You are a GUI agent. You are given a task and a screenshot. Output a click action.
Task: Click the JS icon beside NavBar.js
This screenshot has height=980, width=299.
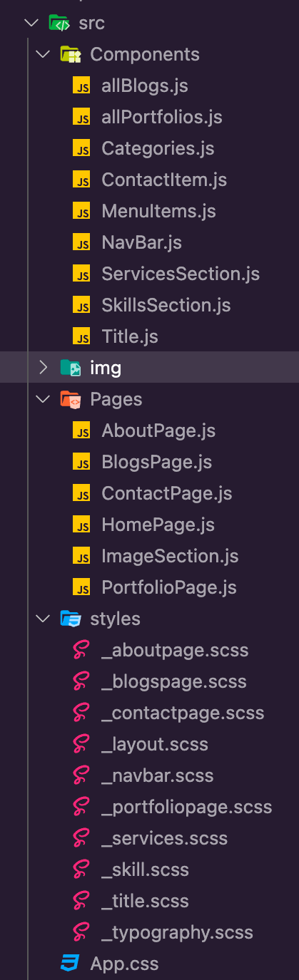[82, 242]
